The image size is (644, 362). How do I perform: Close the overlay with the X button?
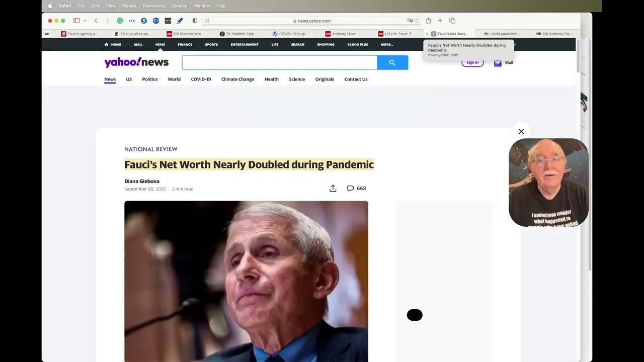click(x=521, y=131)
